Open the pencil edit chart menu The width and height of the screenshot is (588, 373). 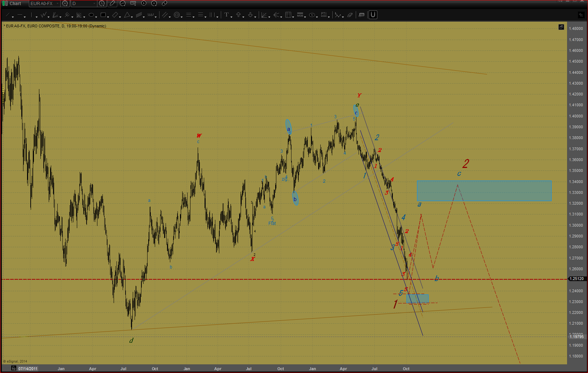click(x=113, y=3)
